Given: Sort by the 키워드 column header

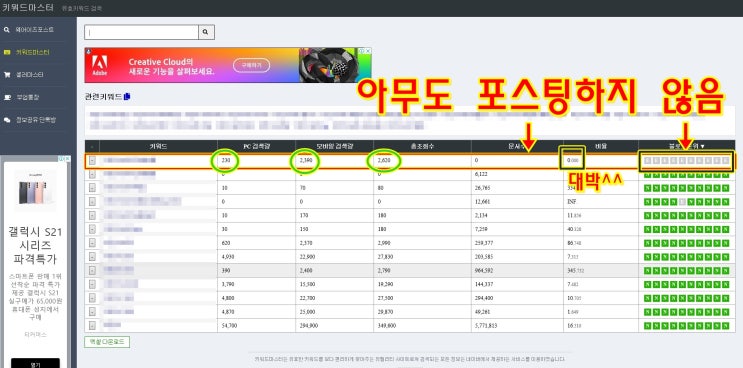Looking at the screenshot, I should coord(158,146).
